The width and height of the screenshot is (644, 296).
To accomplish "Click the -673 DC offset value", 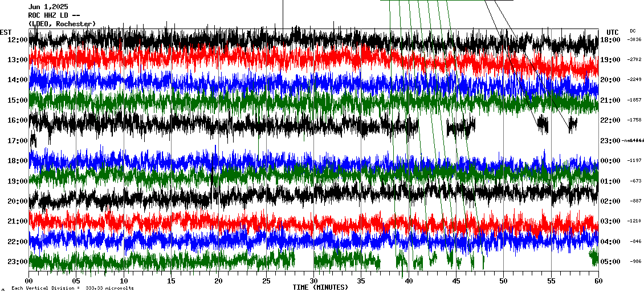I will tap(635, 181).
